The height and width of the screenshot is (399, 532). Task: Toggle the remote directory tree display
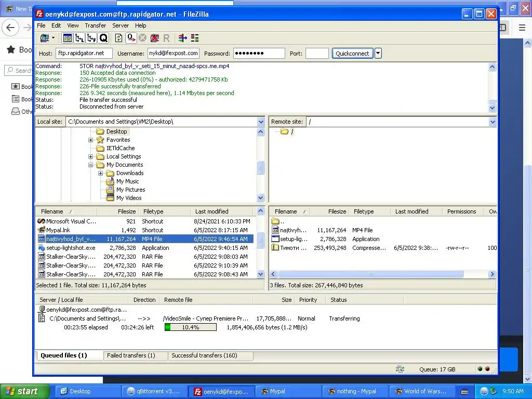coord(91,38)
